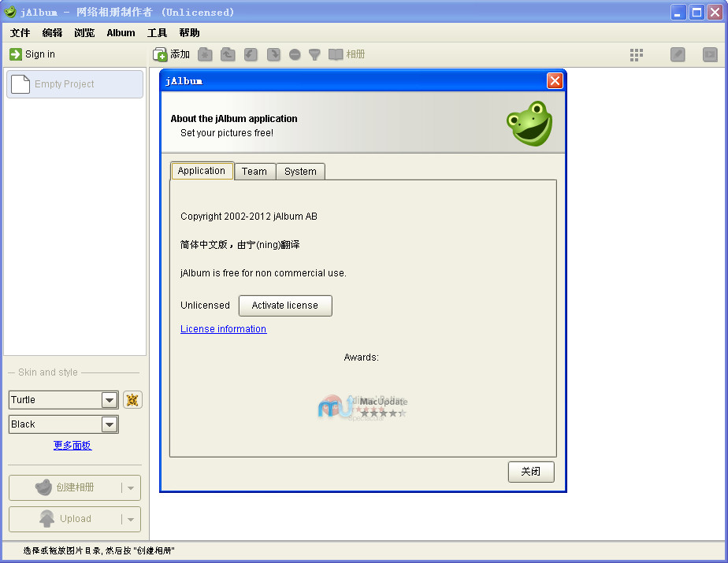Switch to the System tab
This screenshot has width=728, height=563.
300,172
